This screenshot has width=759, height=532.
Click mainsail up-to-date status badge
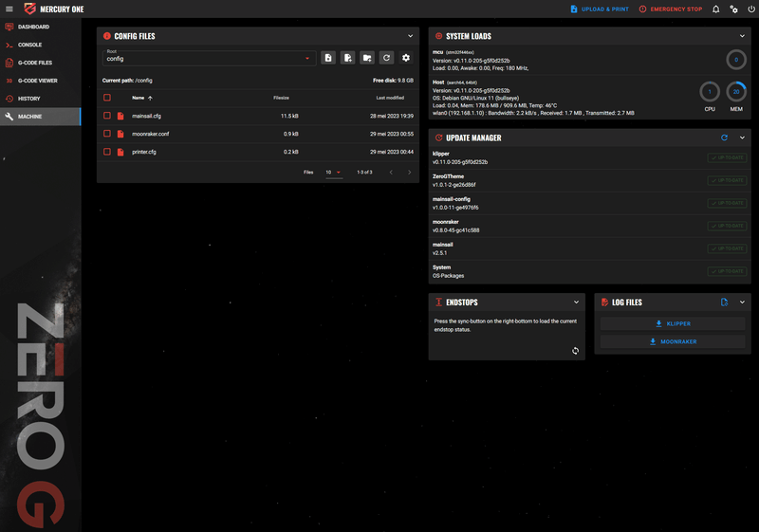727,248
